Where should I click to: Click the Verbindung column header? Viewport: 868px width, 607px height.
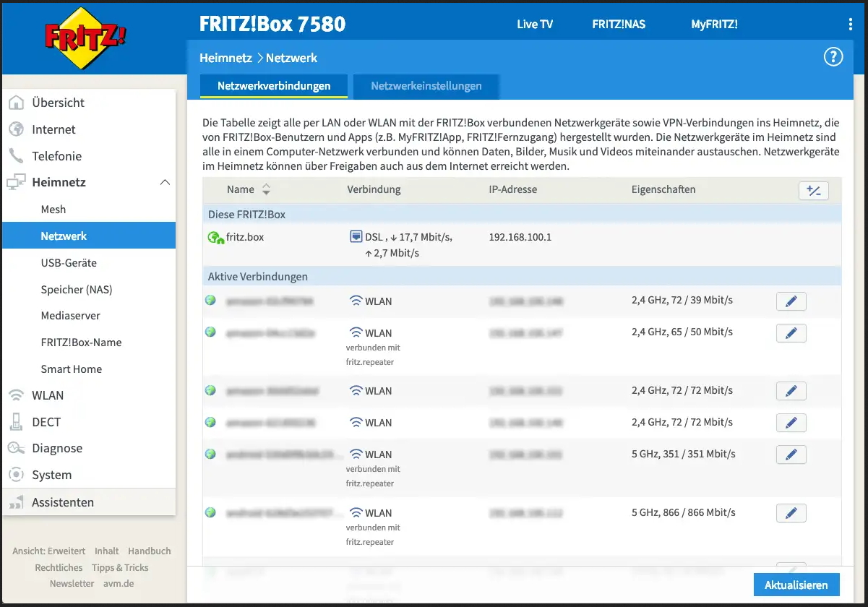pyautogui.click(x=374, y=189)
